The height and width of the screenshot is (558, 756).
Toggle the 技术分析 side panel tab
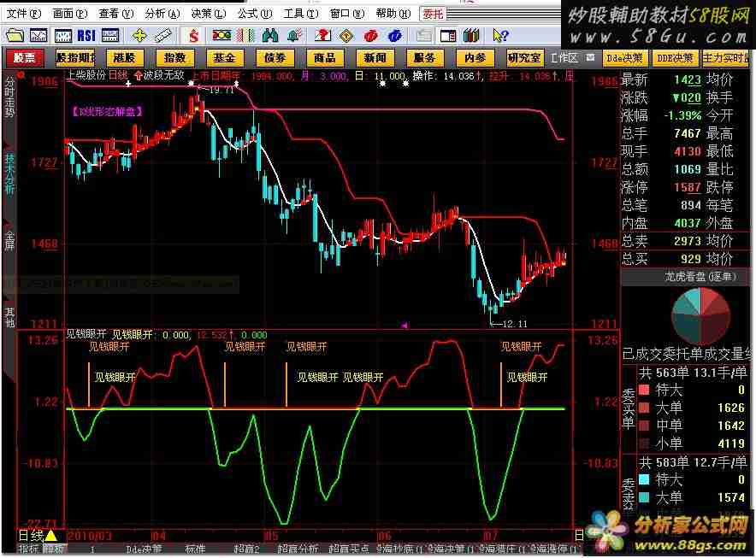click(x=9, y=175)
